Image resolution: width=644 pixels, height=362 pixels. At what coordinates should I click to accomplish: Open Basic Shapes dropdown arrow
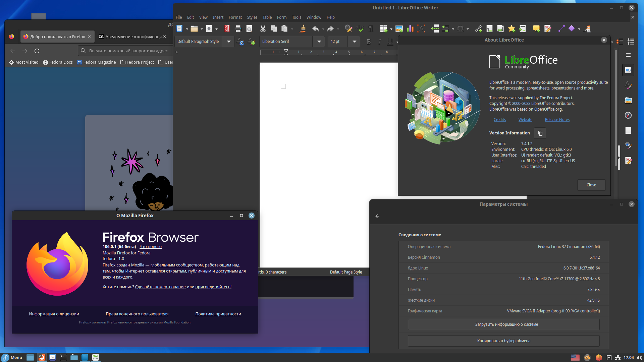(x=579, y=29)
